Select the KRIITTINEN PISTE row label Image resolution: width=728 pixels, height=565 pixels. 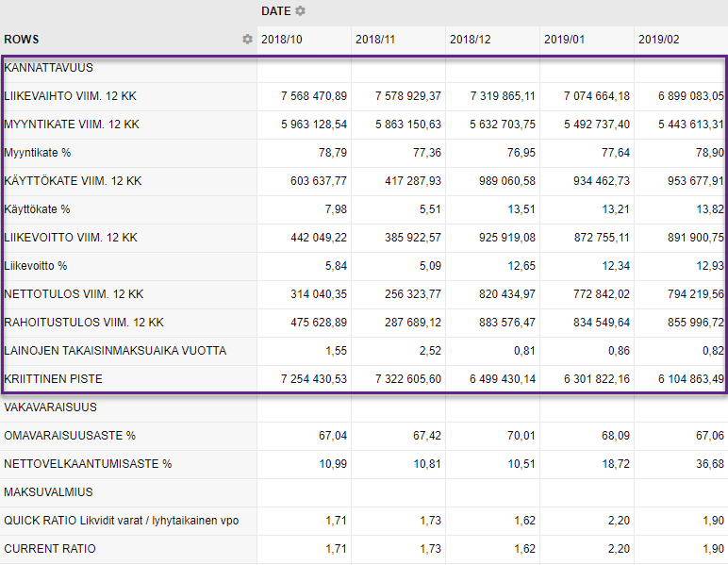(x=53, y=379)
